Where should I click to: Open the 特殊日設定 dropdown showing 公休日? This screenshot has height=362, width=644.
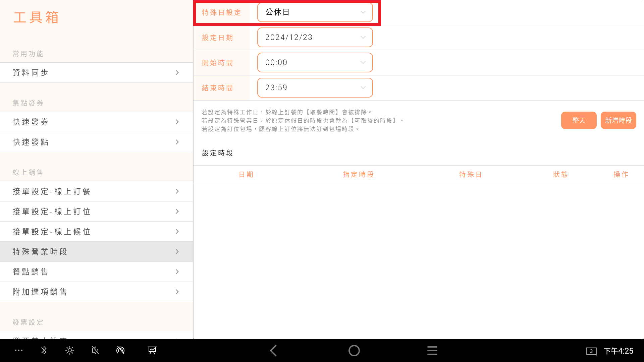(x=315, y=12)
